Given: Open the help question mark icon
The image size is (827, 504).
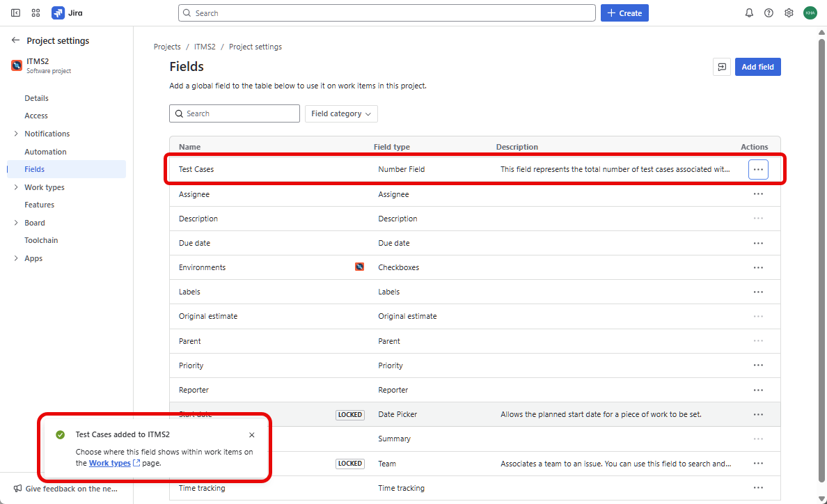Looking at the screenshot, I should click(769, 13).
